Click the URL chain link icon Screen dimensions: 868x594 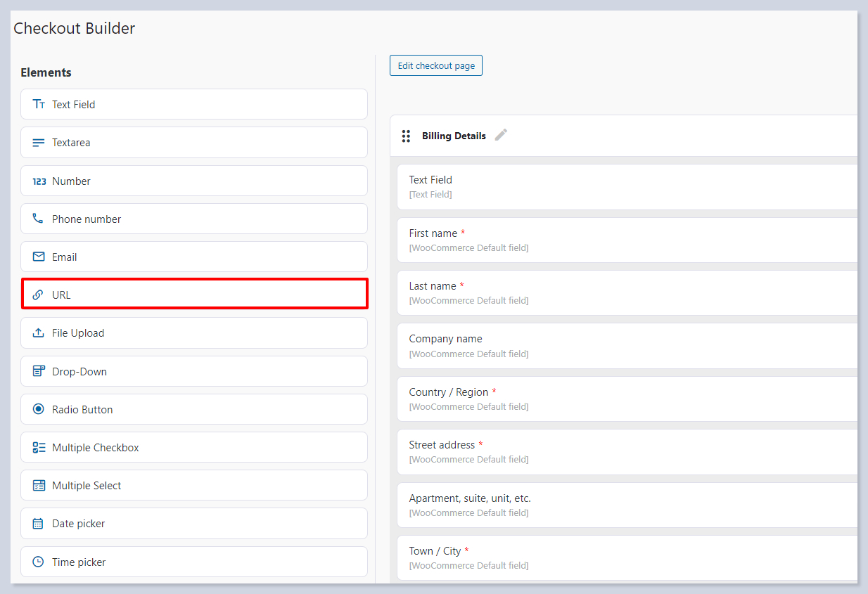click(x=39, y=295)
